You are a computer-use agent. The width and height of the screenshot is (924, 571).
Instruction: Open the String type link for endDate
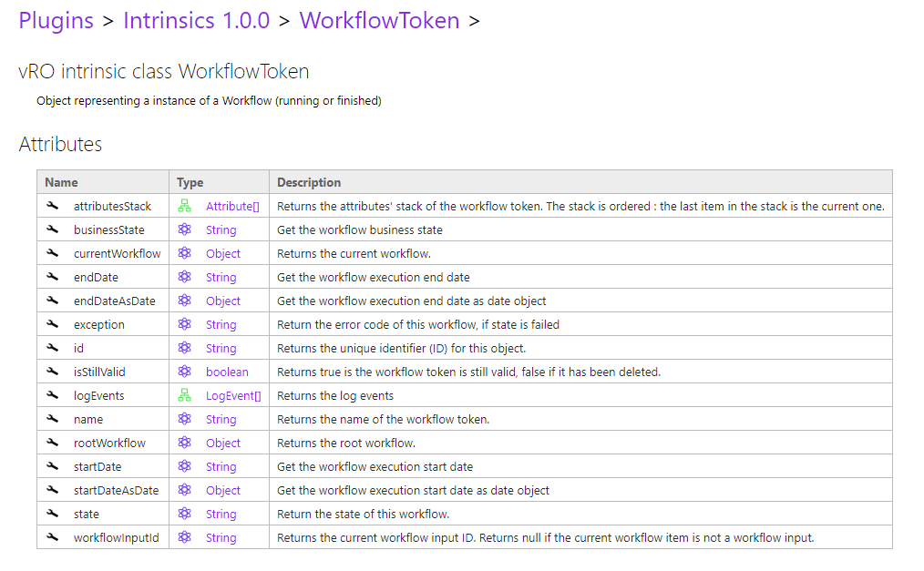click(x=221, y=277)
